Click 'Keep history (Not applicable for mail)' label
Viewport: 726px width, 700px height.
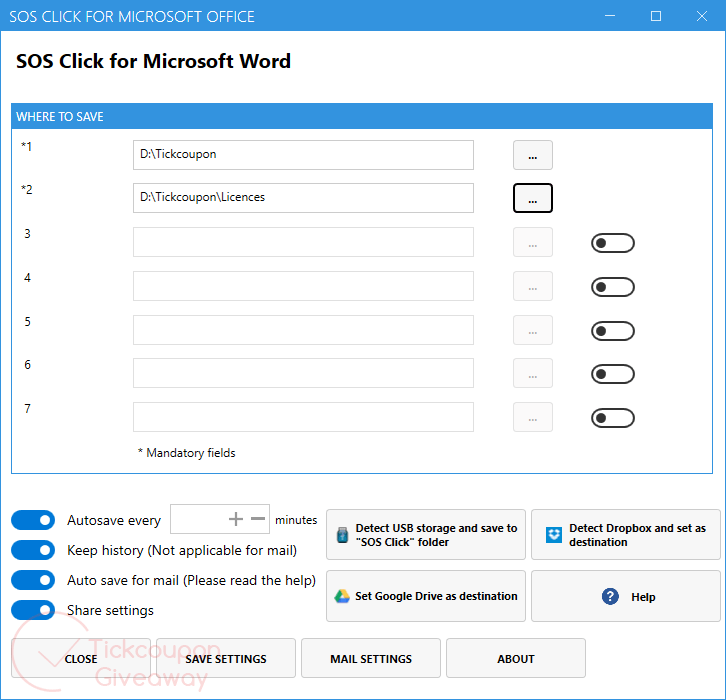point(182,550)
